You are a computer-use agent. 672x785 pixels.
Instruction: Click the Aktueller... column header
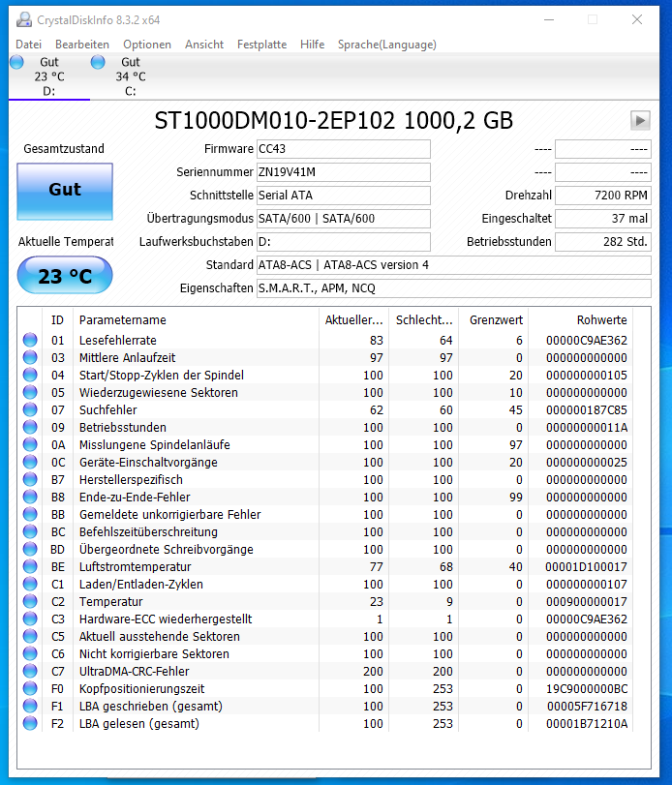pos(353,320)
